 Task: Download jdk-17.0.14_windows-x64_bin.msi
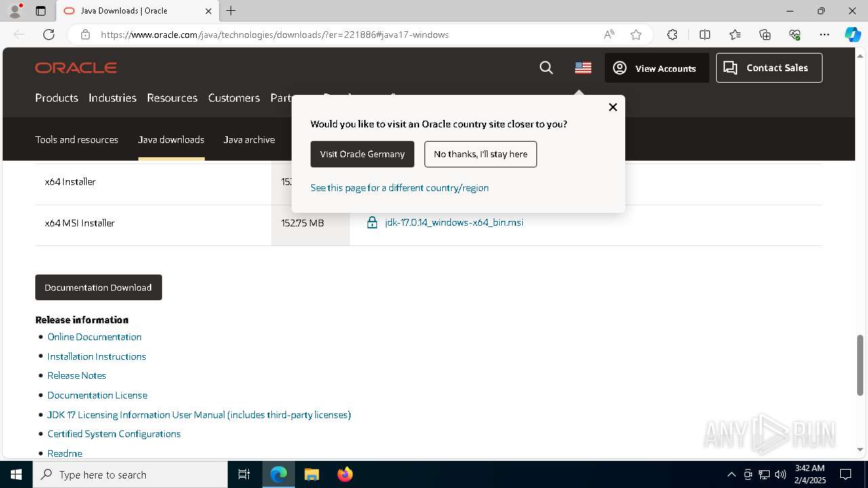point(454,222)
